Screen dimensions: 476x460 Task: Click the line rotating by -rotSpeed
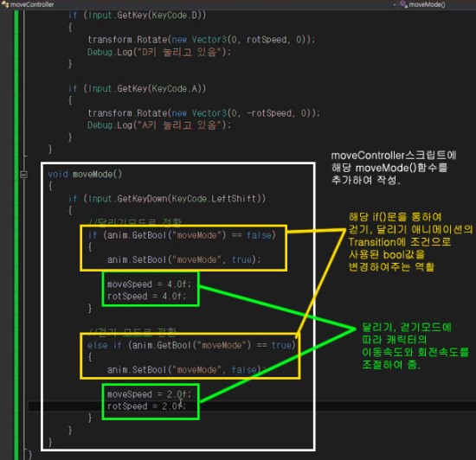point(203,113)
